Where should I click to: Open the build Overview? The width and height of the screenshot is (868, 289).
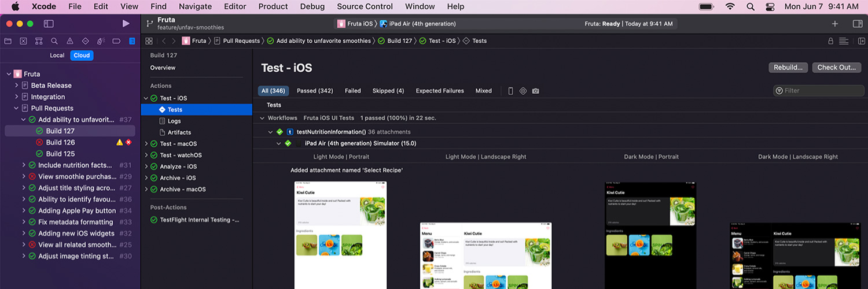[x=163, y=68]
